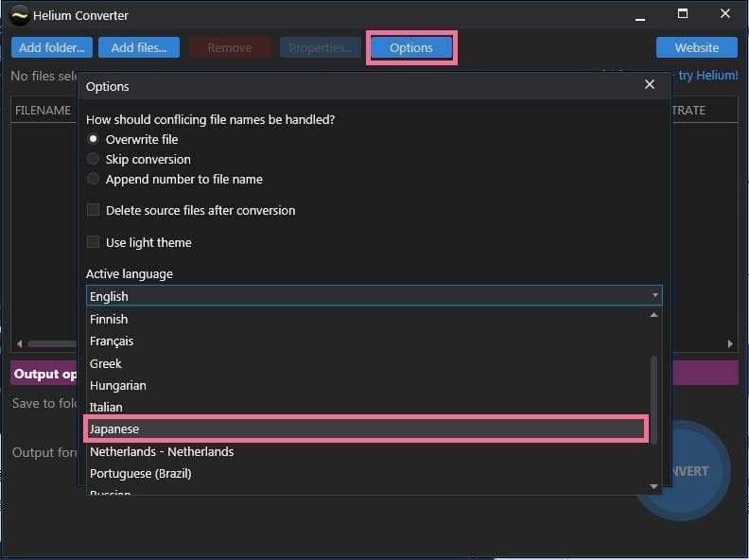The width and height of the screenshot is (749, 560).
Task: Open the Active language combo box
Action: pos(374,296)
